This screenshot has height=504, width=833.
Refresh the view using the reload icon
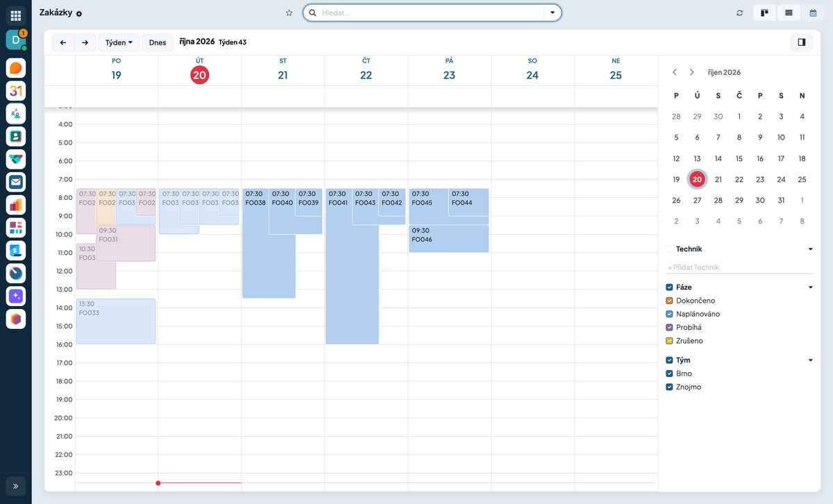pyautogui.click(x=739, y=12)
